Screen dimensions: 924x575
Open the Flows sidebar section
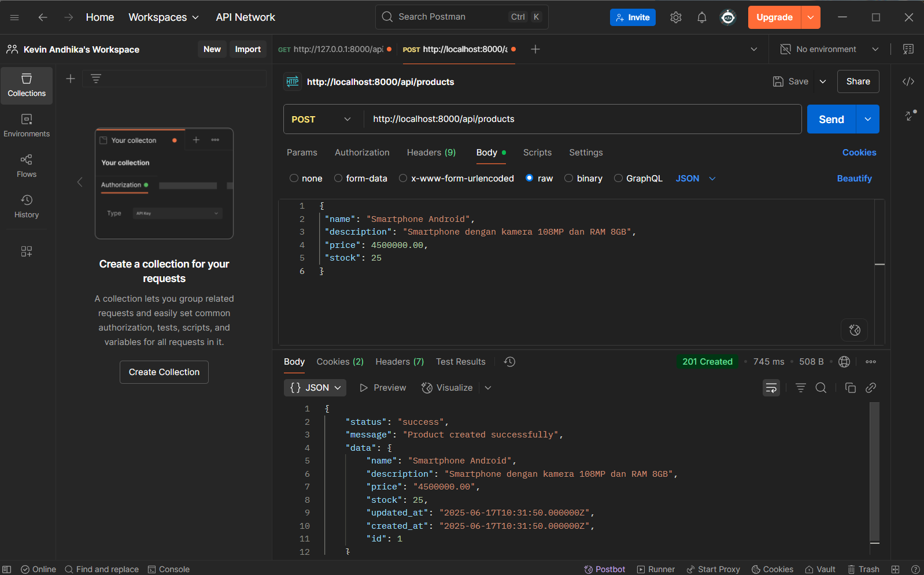[x=27, y=165]
